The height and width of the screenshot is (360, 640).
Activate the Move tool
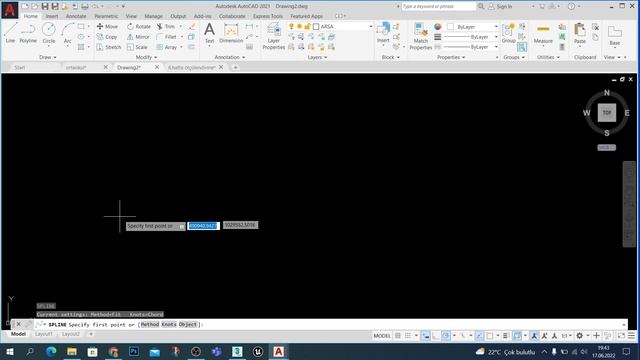coord(107,26)
